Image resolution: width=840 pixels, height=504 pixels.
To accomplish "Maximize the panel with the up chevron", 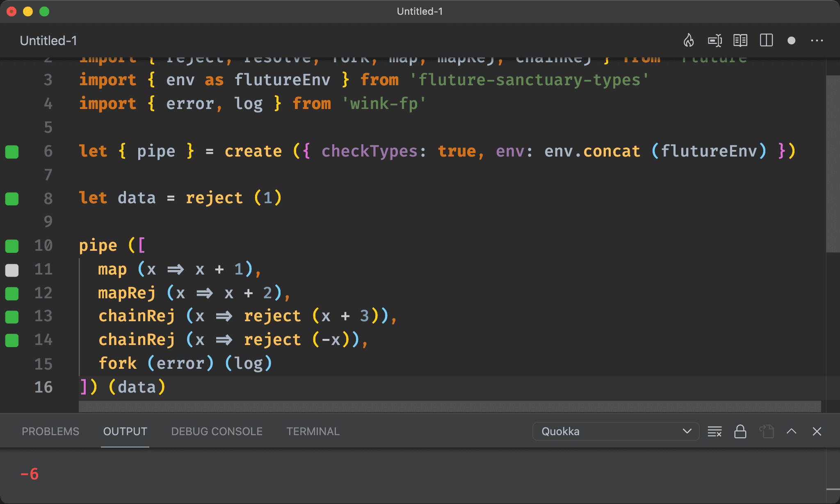I will [x=792, y=431].
